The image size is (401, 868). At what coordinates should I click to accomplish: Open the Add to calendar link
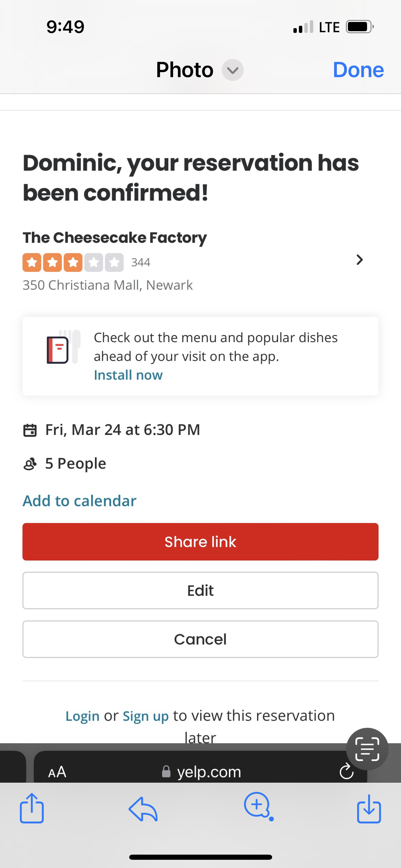pos(80,501)
